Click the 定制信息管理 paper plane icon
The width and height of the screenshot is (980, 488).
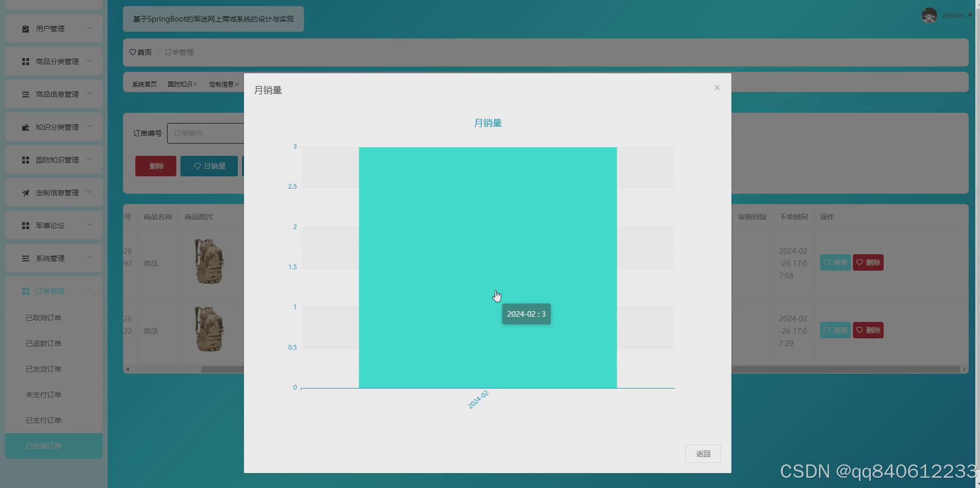click(x=26, y=193)
